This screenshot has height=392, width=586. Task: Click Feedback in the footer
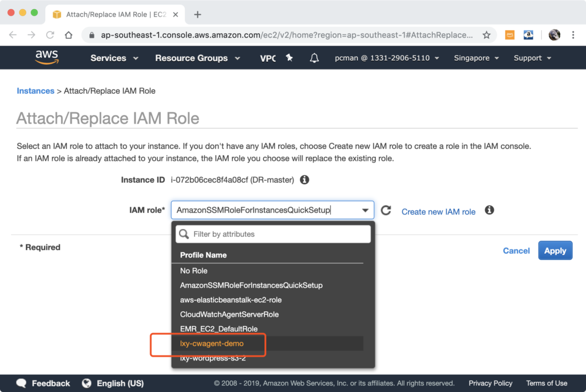click(x=51, y=383)
